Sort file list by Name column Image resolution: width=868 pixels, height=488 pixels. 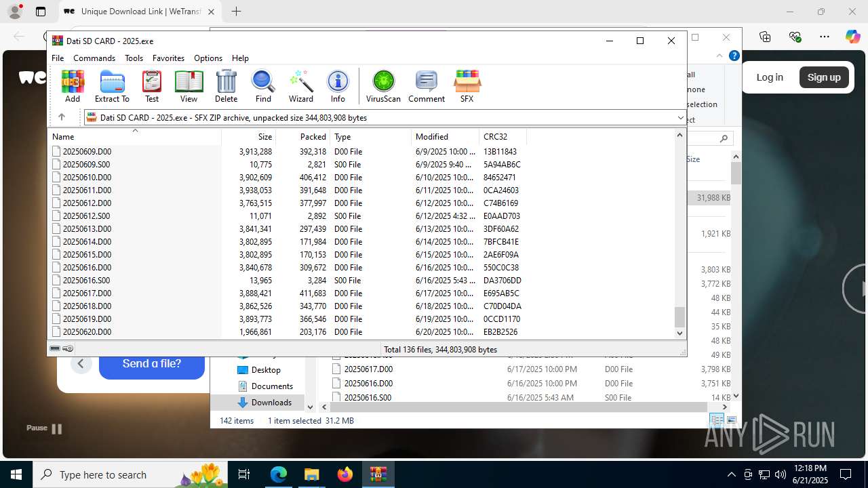134,136
